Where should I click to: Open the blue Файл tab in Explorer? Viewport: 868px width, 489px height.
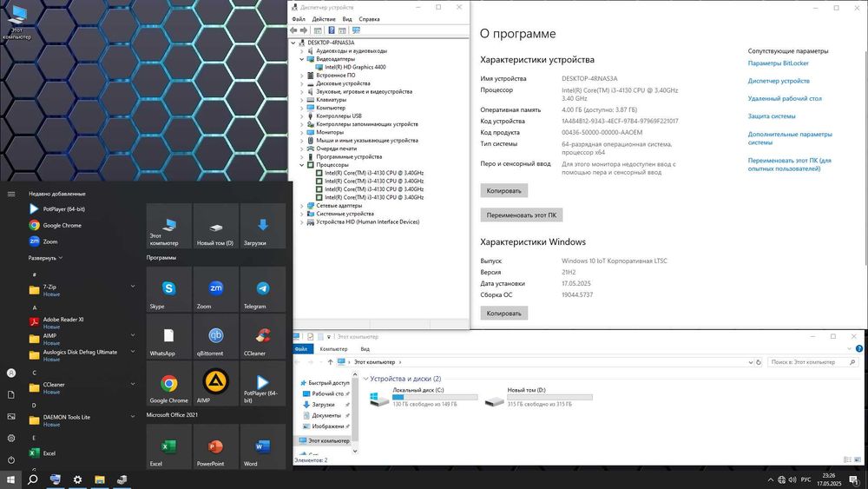coord(301,349)
